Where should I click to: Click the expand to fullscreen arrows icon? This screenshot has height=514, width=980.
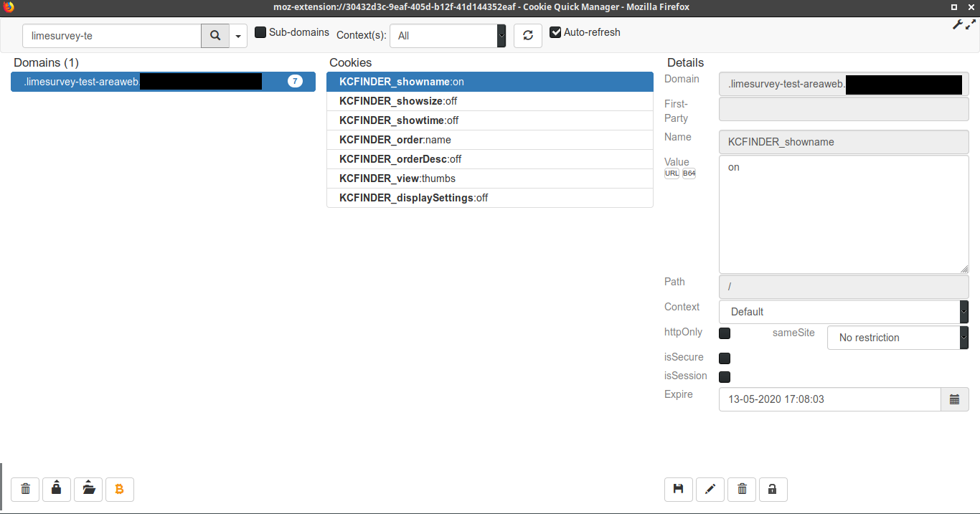[x=971, y=24]
